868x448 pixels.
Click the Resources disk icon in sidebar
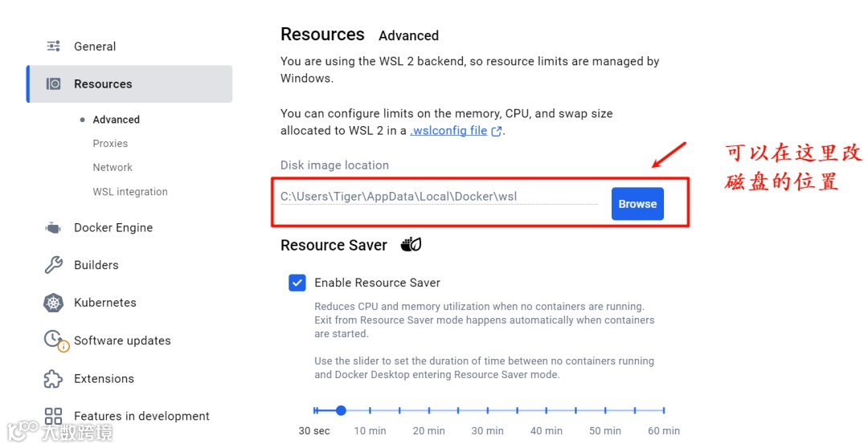coord(54,83)
